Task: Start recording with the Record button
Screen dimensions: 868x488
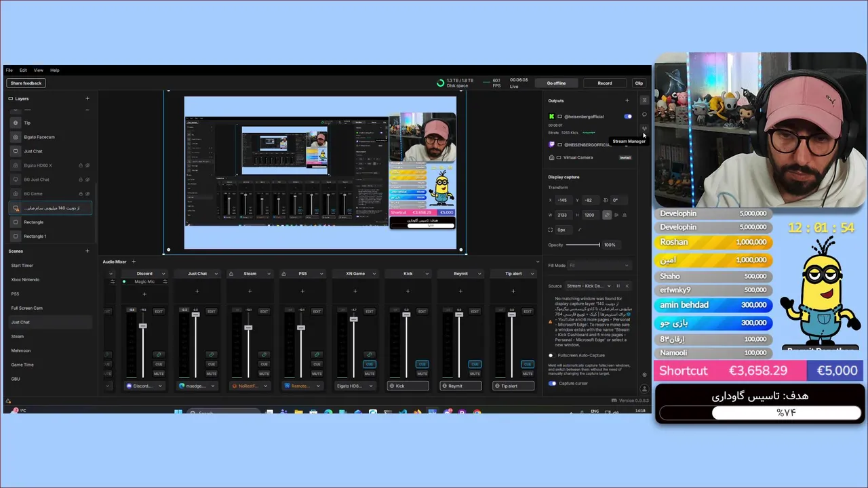Action: [x=604, y=83]
